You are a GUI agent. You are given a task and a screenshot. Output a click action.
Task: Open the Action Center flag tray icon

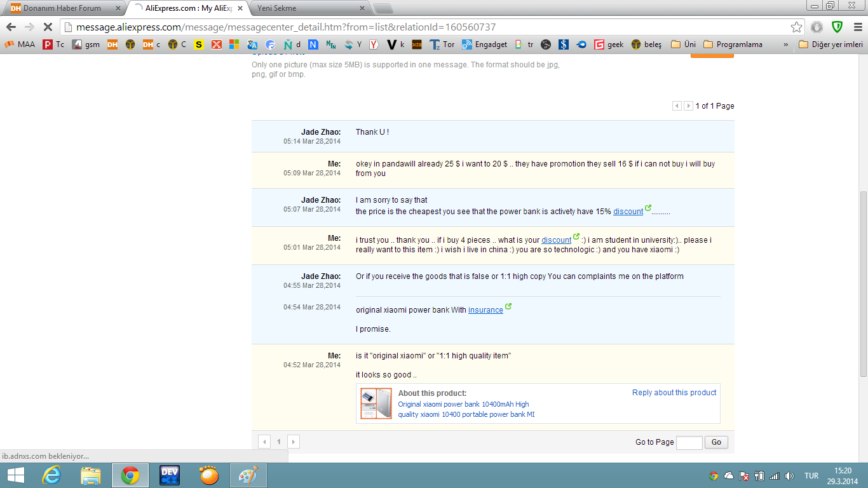pyautogui.click(x=744, y=475)
